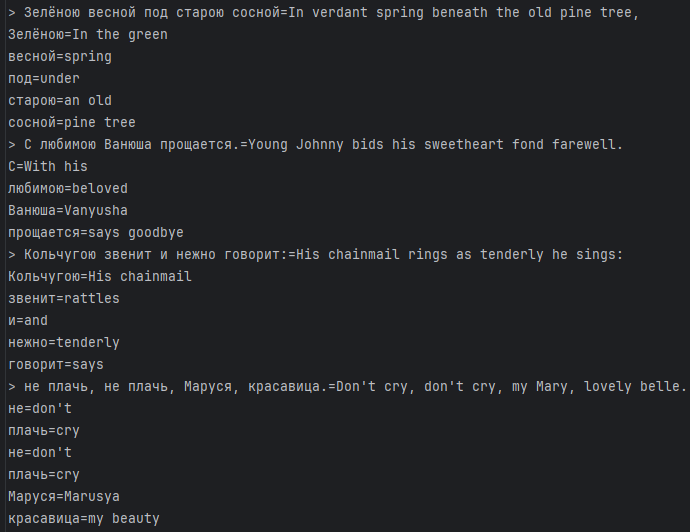Click on "нежно=tenderly" line
Viewport: 690px width, 532px height.
64,342
